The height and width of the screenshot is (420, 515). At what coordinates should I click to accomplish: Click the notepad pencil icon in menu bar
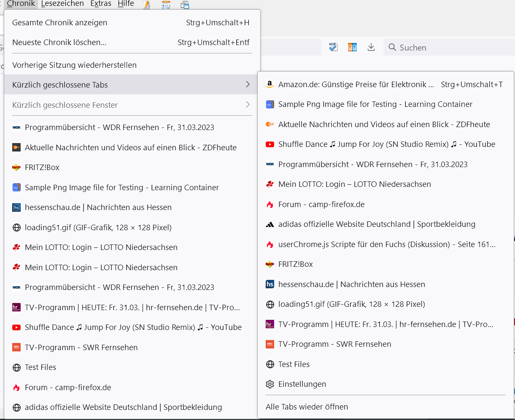pyautogui.click(x=146, y=5)
